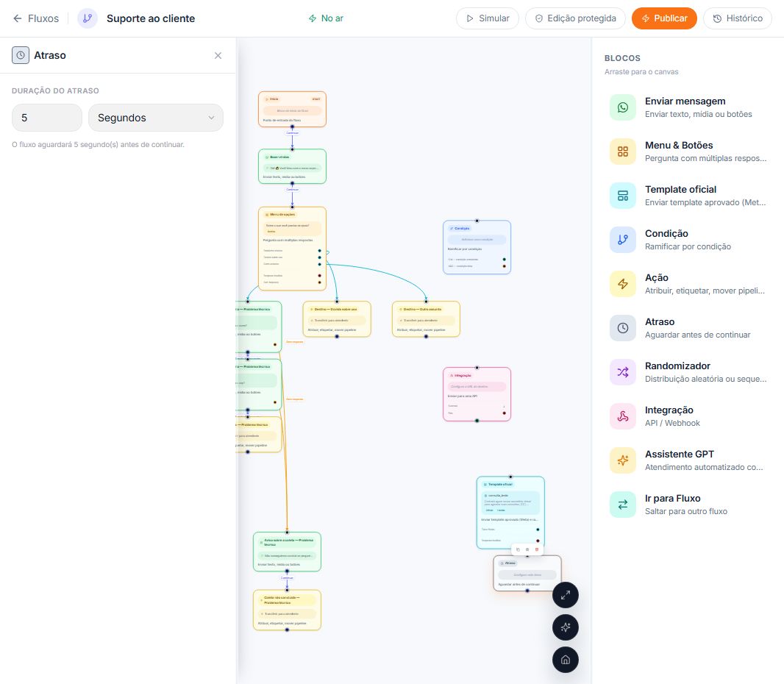Click the clock icon in Atraso panel header
This screenshot has height=684, width=784.
click(21, 55)
